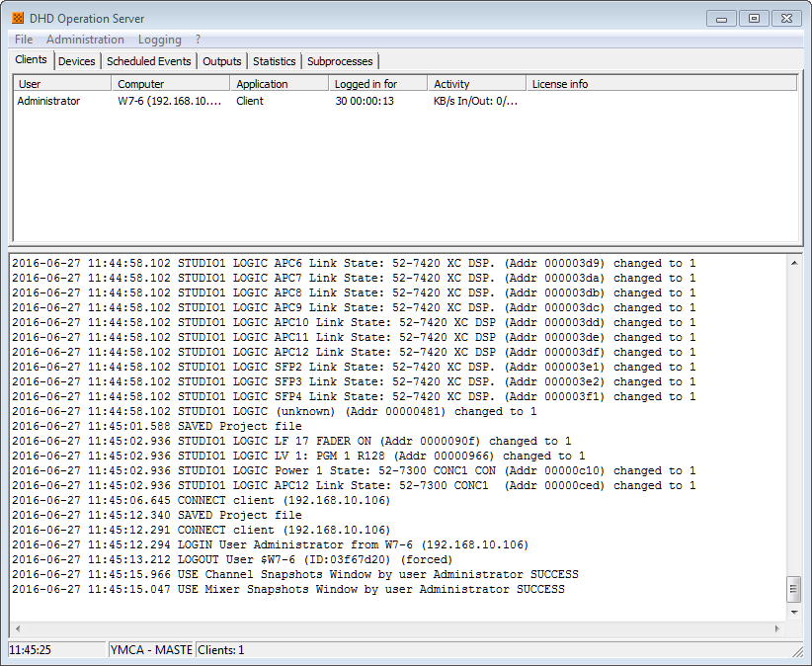
Task: Click the horizontal scrollbar right arrow
Action: tap(777, 628)
